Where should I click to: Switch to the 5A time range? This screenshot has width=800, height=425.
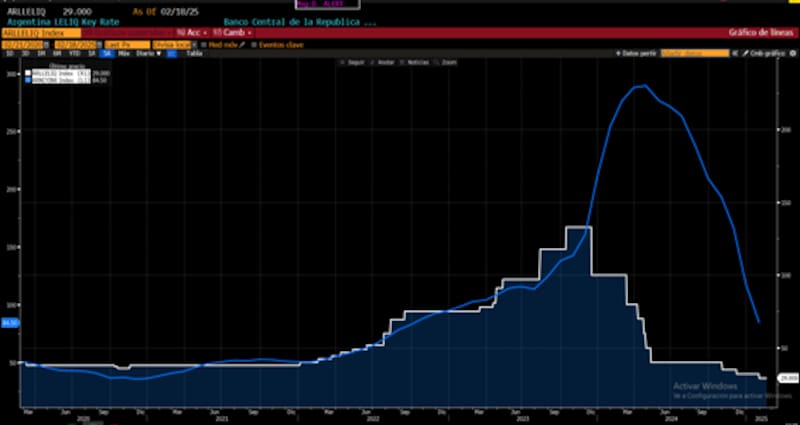click(x=106, y=53)
